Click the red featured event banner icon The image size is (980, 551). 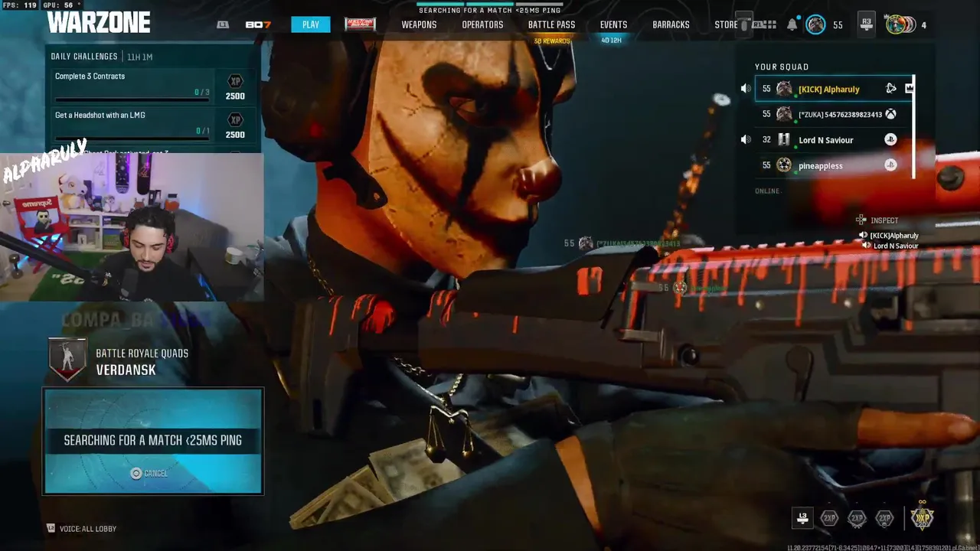tap(360, 24)
